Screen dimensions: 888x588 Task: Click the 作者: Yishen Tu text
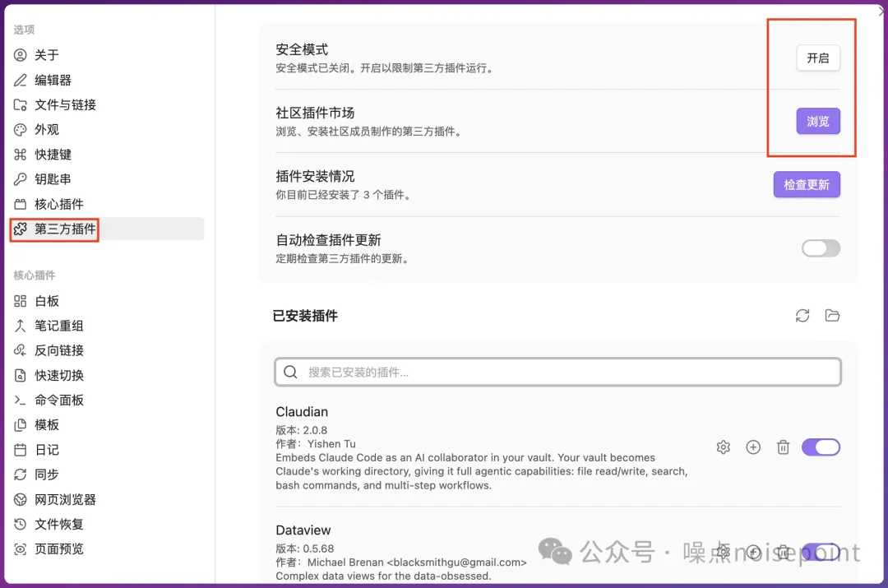pyautogui.click(x=316, y=444)
